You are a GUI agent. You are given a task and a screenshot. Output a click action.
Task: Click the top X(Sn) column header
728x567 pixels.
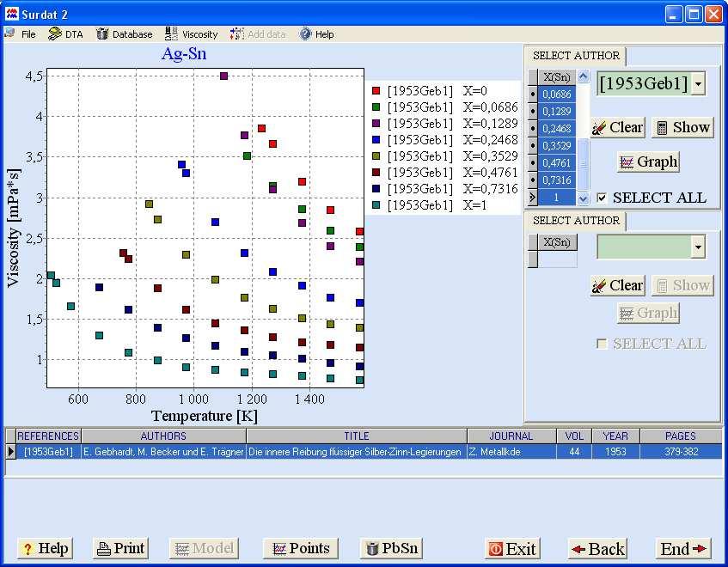click(x=557, y=77)
